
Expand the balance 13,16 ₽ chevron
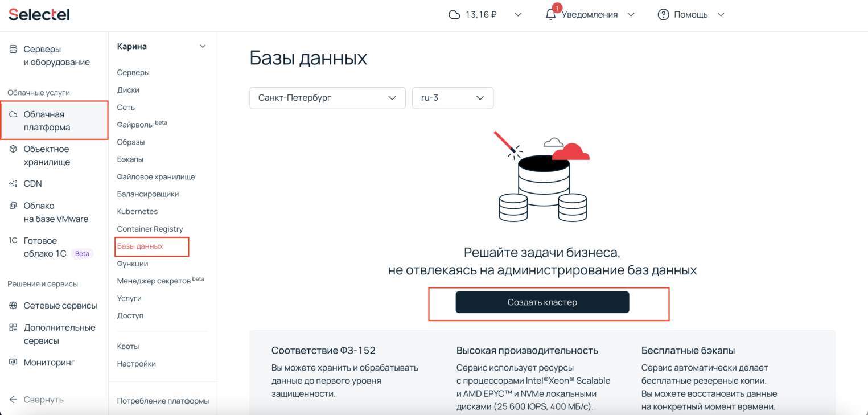click(x=518, y=15)
